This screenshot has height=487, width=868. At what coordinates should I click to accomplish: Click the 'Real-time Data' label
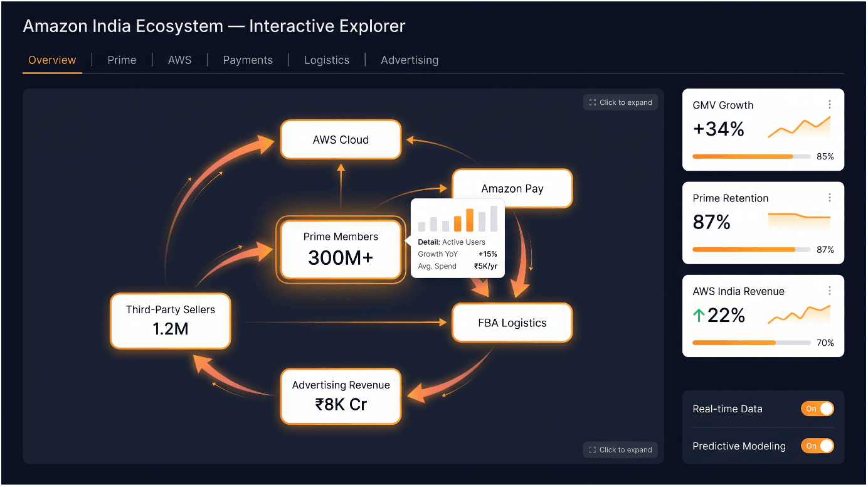[728, 409]
